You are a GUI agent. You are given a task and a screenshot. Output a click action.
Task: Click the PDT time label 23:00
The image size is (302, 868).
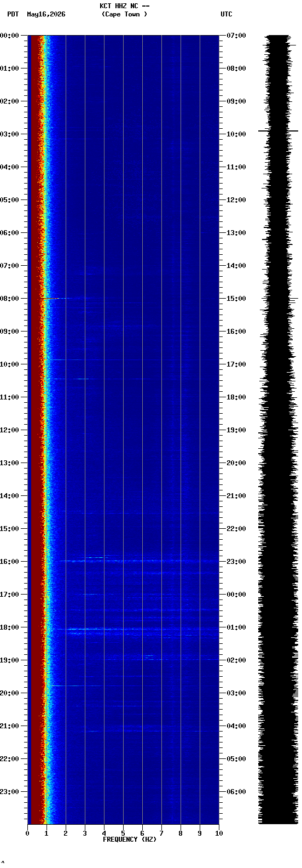(x=10, y=792)
